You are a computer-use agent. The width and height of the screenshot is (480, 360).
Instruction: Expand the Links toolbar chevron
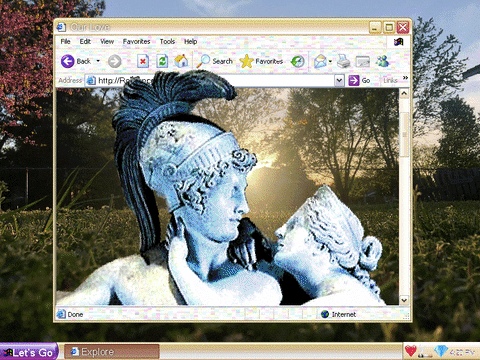(405, 78)
